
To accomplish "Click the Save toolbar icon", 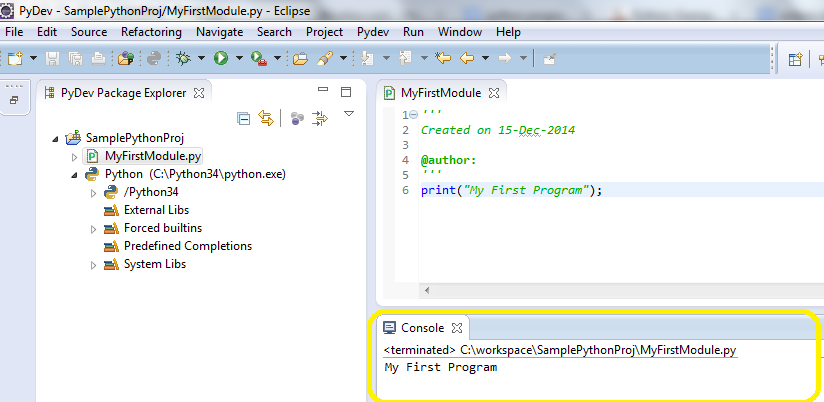I will click(52, 58).
